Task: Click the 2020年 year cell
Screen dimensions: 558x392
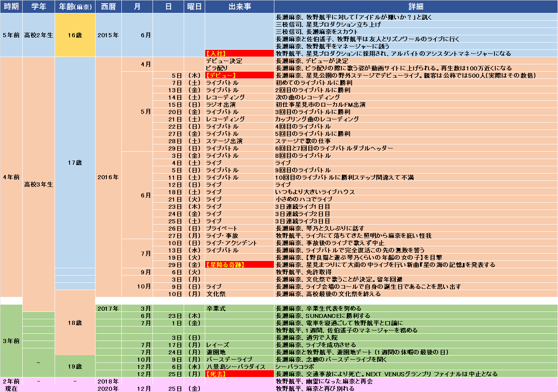Action: tap(108, 388)
